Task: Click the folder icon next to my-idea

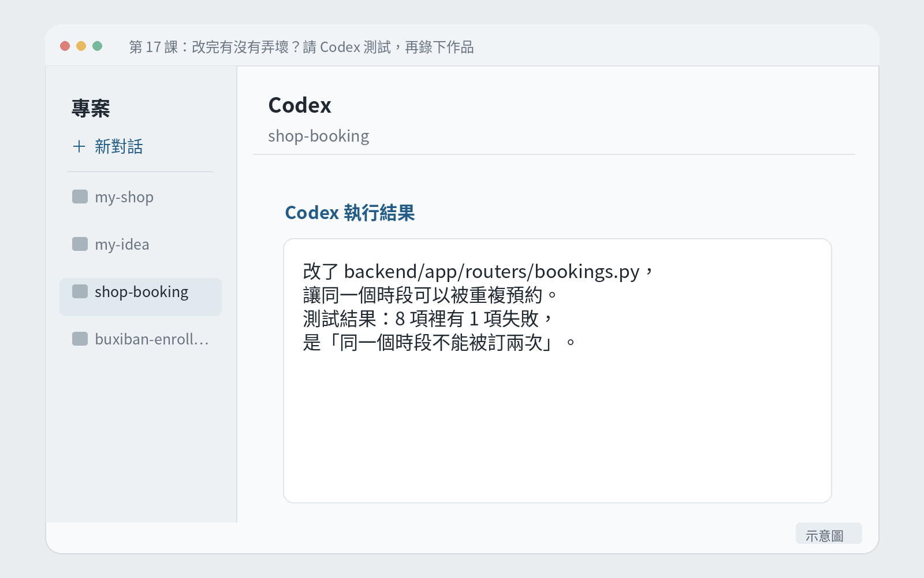Action: (80, 244)
